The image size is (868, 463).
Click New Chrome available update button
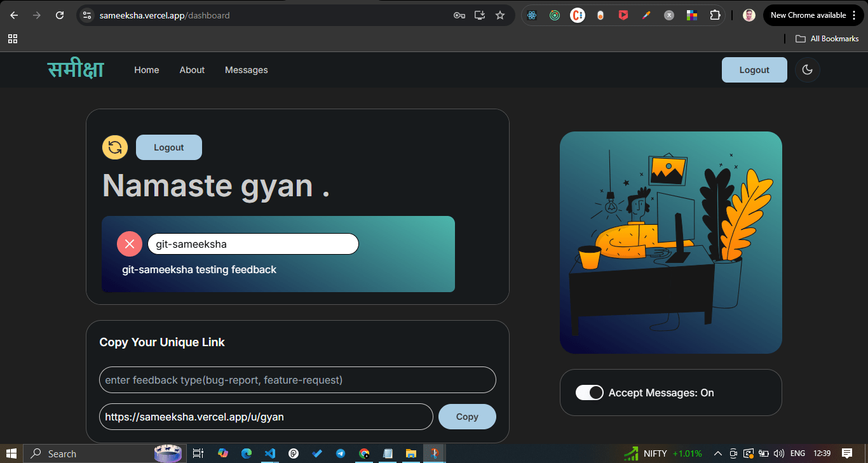pyautogui.click(x=813, y=15)
